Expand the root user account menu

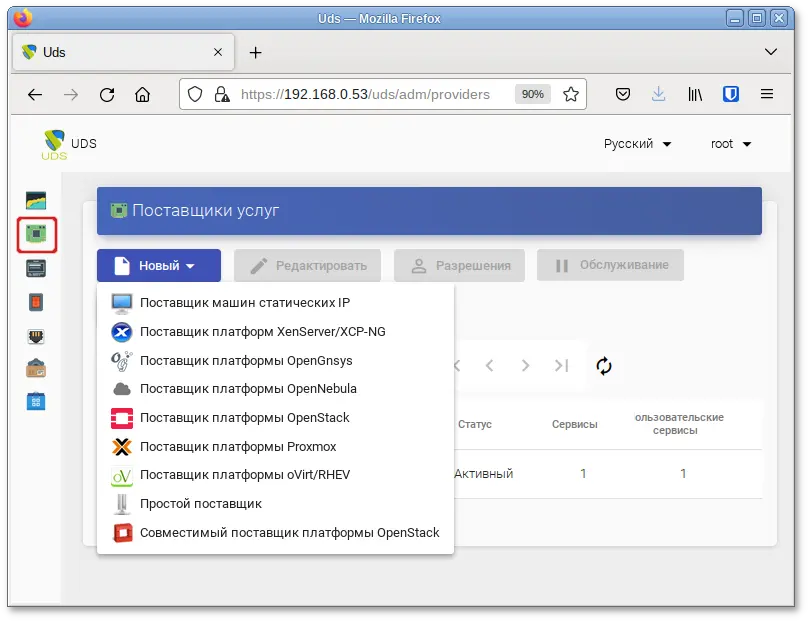(x=729, y=143)
